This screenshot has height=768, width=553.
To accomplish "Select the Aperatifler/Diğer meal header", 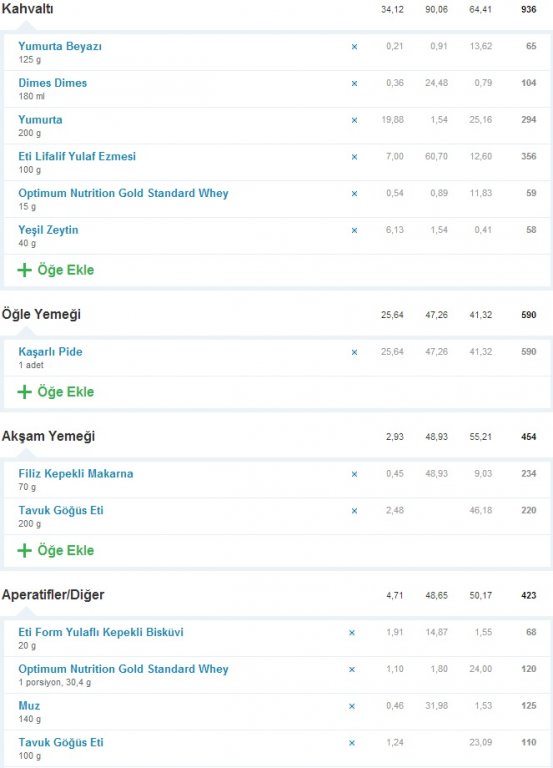I will (53, 595).
